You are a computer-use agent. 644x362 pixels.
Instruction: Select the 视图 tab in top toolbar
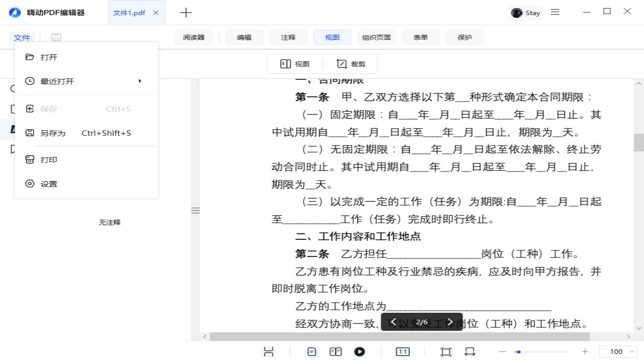pyautogui.click(x=332, y=37)
